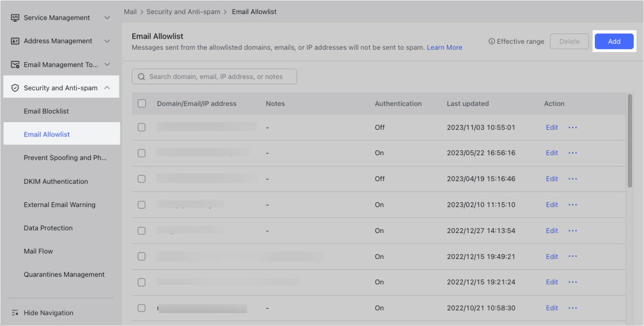This screenshot has height=326, width=644.
Task: Select the Address Management sidebar icon
Action: pyautogui.click(x=15, y=41)
